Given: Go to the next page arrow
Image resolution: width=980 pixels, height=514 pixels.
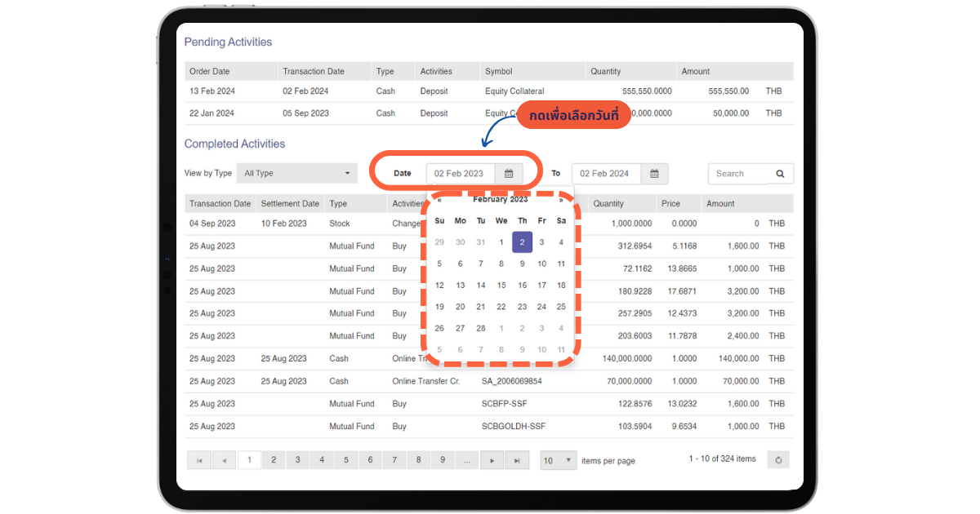Looking at the screenshot, I should (491, 461).
